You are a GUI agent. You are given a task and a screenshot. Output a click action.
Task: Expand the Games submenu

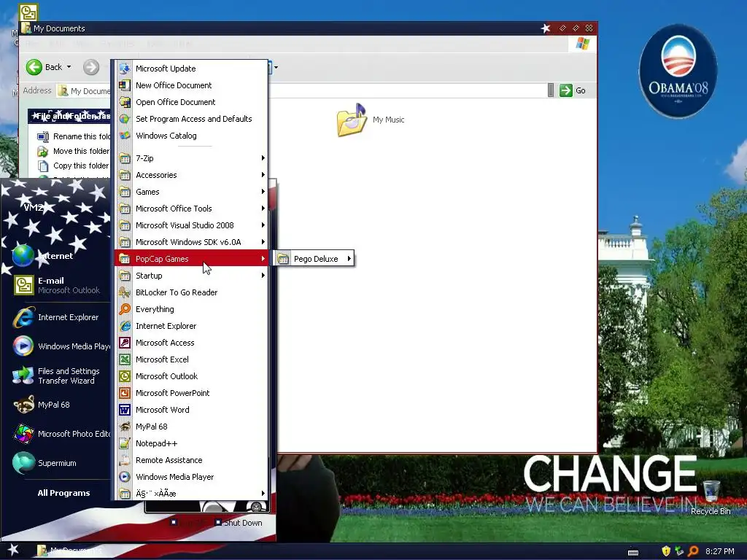click(190, 192)
